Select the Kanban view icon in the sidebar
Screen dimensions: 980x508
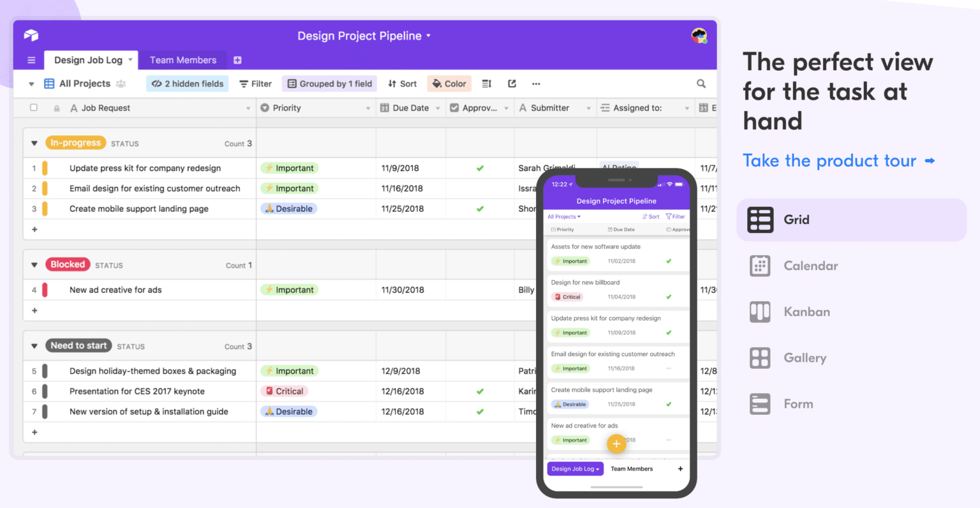pyautogui.click(x=760, y=312)
